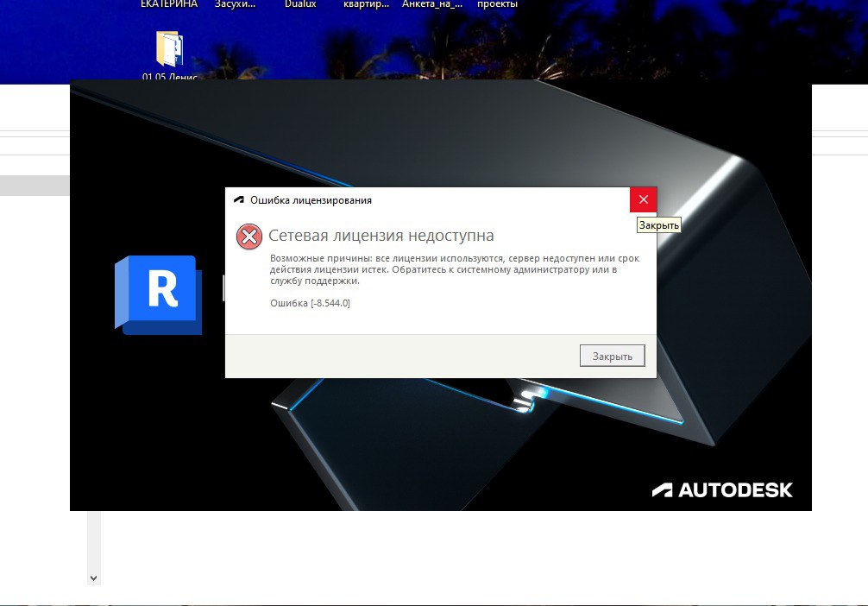The height and width of the screenshot is (606, 868).
Task: Click the Dualux desktop icon label
Action: 300,4
